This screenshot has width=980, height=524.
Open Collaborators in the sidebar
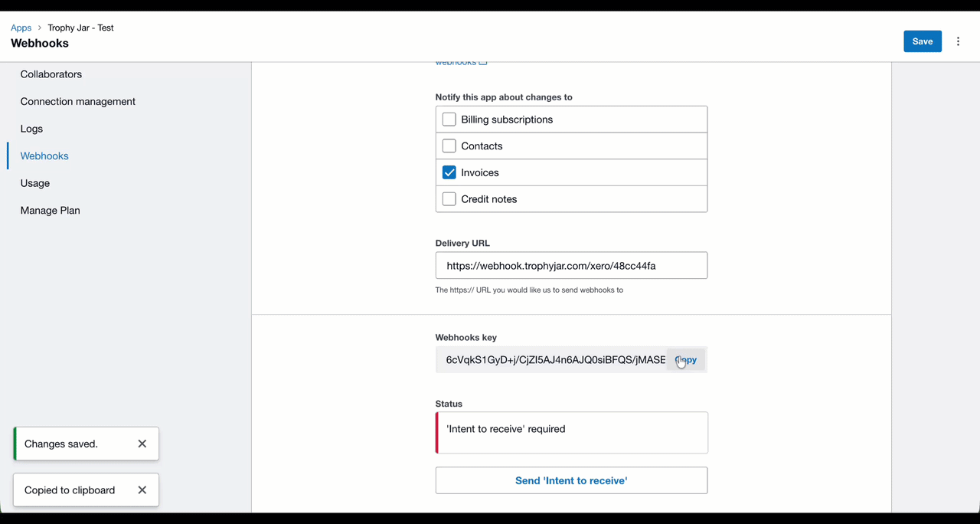[51, 74]
